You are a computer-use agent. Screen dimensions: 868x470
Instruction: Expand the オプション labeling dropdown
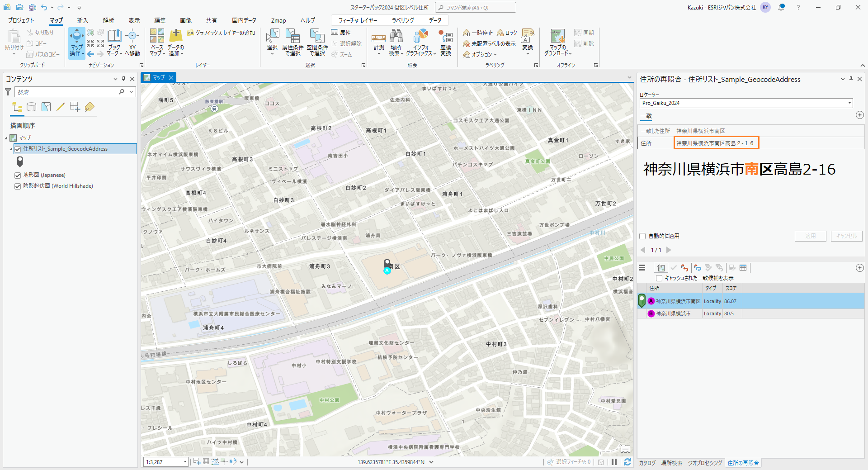point(480,54)
